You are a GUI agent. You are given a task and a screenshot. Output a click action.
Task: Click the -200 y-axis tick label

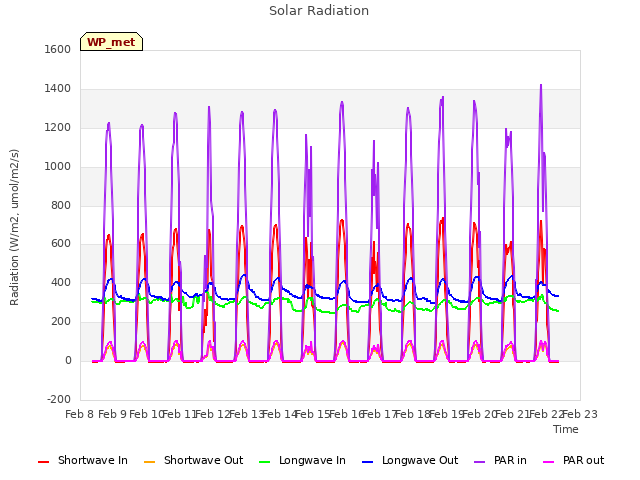[x=59, y=399]
